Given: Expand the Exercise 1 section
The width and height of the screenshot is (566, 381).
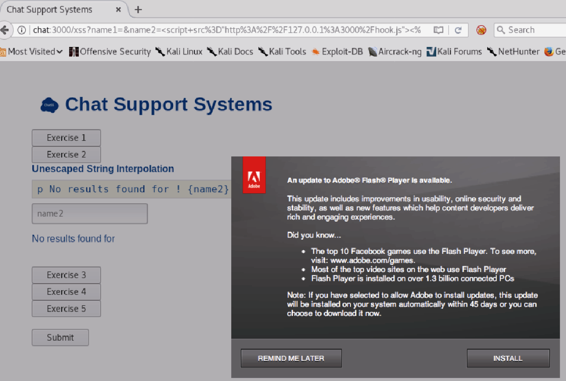Looking at the screenshot, I should pyautogui.click(x=66, y=138).
